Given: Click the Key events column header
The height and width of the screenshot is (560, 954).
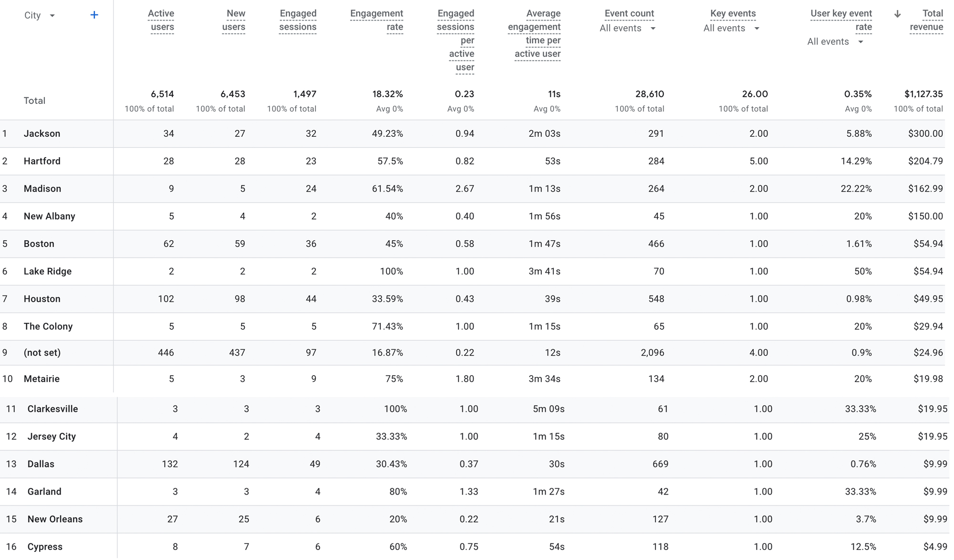Looking at the screenshot, I should click(x=733, y=14).
